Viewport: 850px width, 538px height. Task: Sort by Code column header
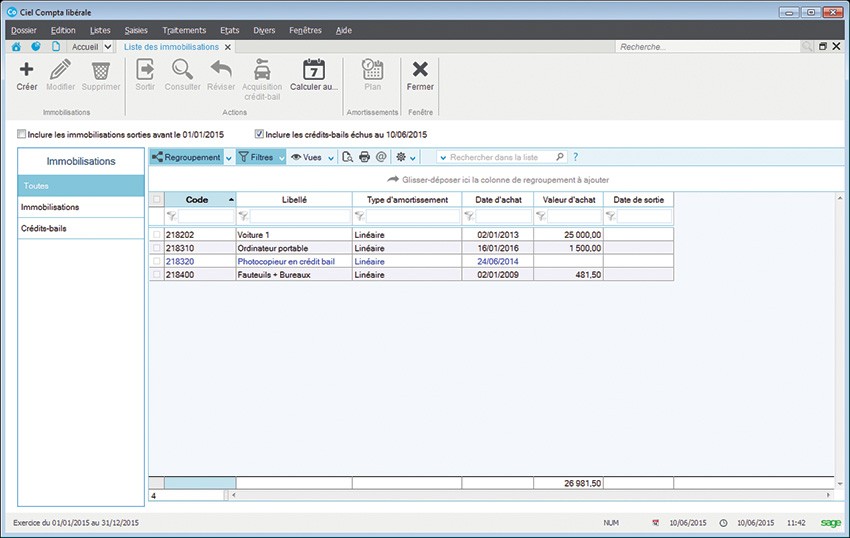[x=200, y=200]
